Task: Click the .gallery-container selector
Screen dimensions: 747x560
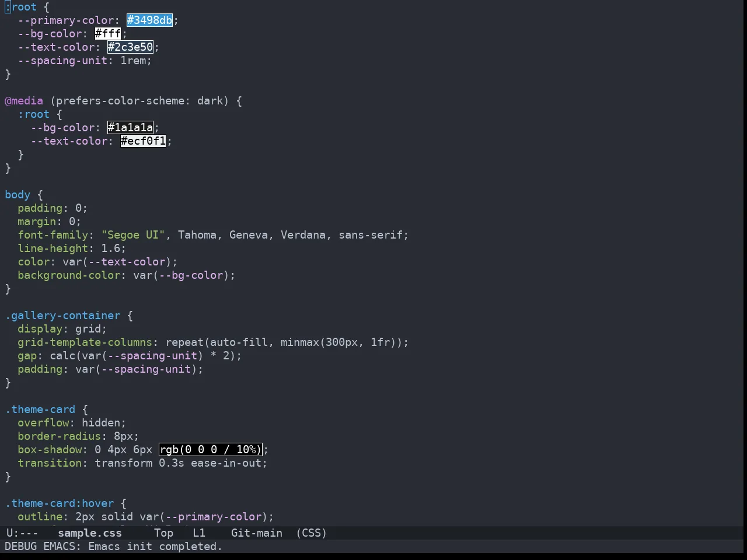Action: pyautogui.click(x=62, y=316)
